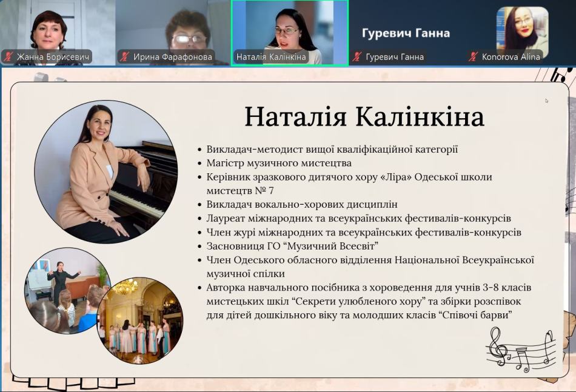Click muted microphone icon beside Ирина Фарафонова
The height and width of the screenshot is (392, 576).
pos(125,57)
